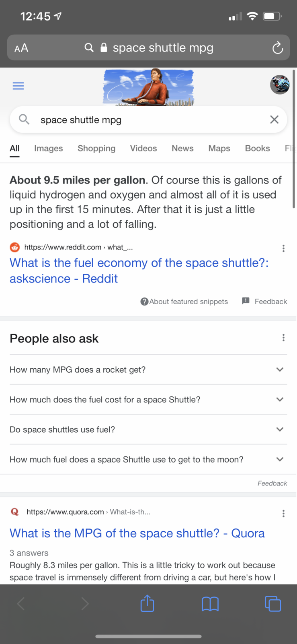Switch to the Videos search tab
Viewport: 297px width, 644px height.
pyautogui.click(x=143, y=148)
